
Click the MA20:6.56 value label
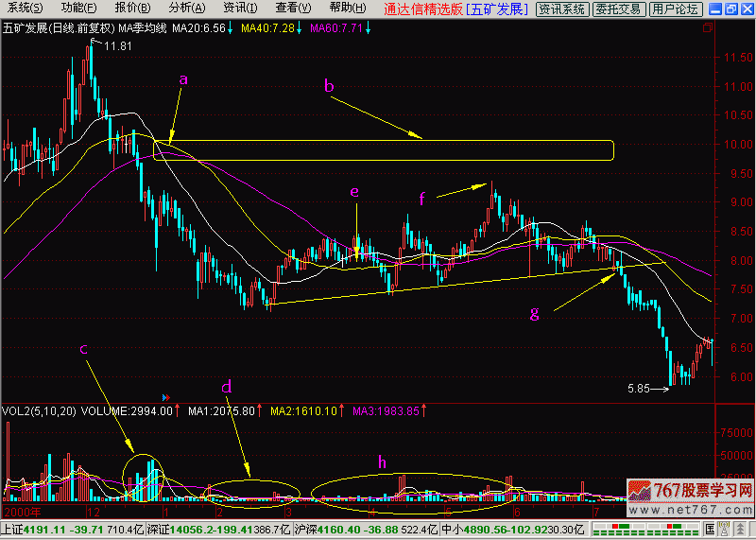(199, 28)
